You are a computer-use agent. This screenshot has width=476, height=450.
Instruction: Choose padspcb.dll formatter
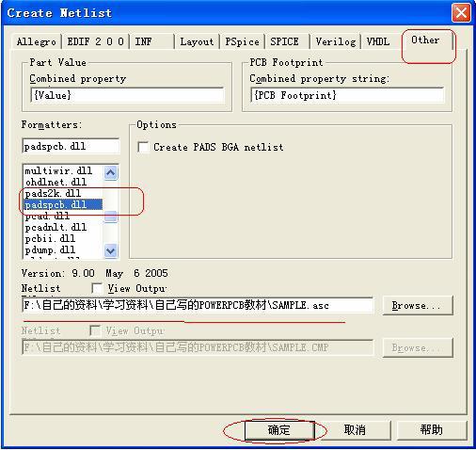point(63,204)
